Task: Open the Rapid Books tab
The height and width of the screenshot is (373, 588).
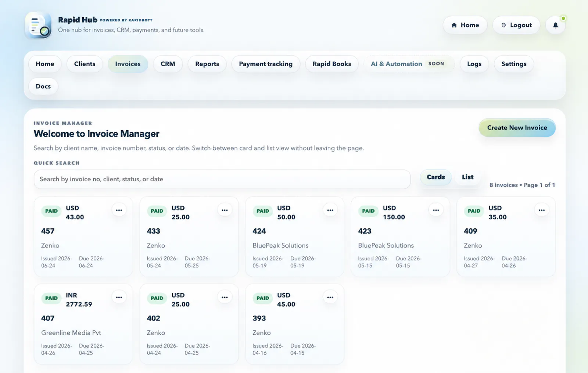Action: pos(332,64)
